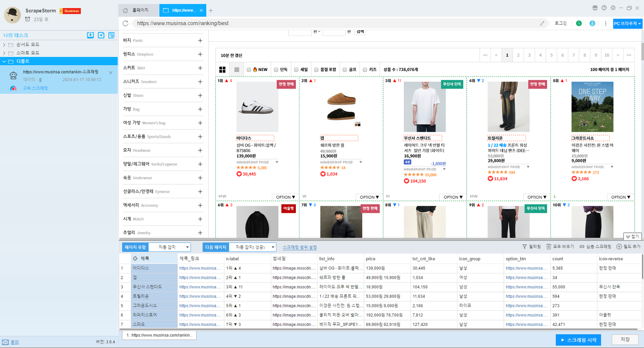The image size is (644, 348).
Task: Expand the 모자 Headwear category
Action: tap(200, 150)
